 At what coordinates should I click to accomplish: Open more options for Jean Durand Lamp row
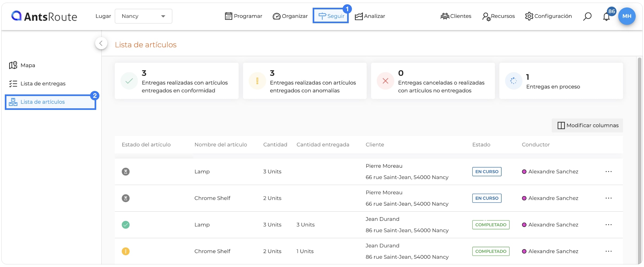[608, 225]
